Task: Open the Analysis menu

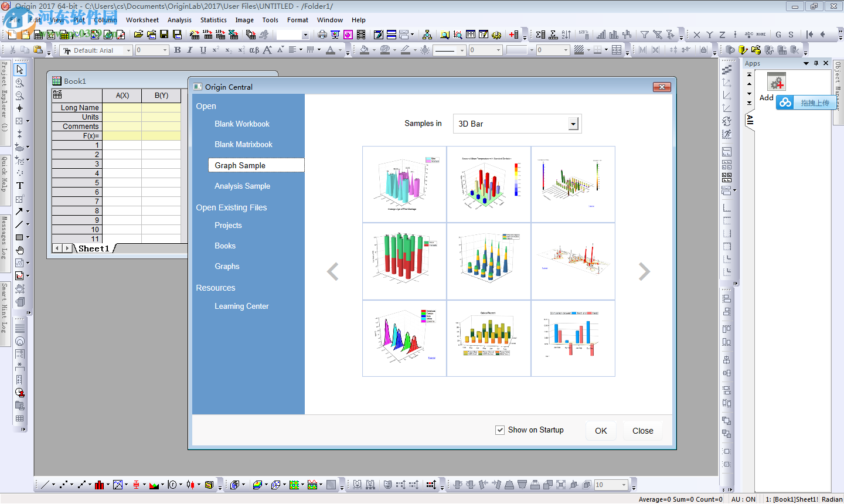Action: (x=179, y=20)
